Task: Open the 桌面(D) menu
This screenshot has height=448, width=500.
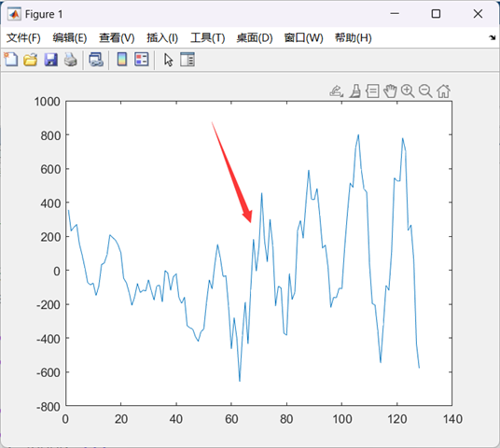Action: (x=255, y=38)
